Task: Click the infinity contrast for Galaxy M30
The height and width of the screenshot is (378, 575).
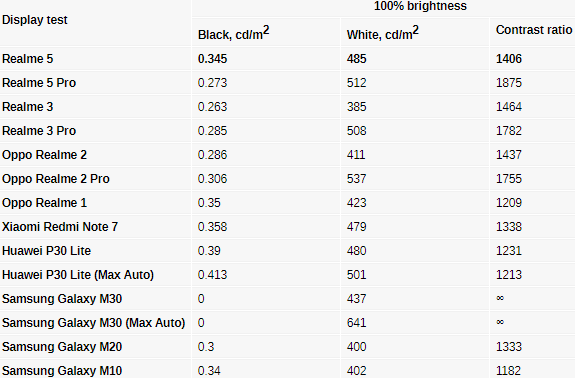Action: point(500,298)
